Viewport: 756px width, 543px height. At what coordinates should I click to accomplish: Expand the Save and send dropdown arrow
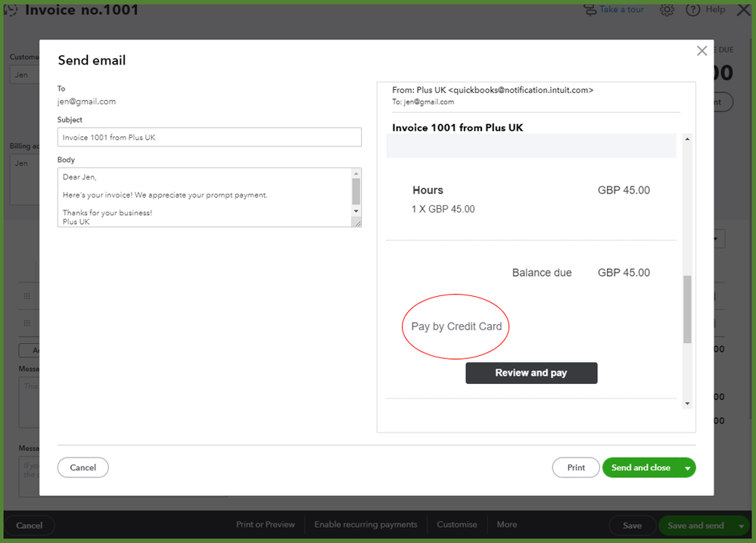pos(742,526)
